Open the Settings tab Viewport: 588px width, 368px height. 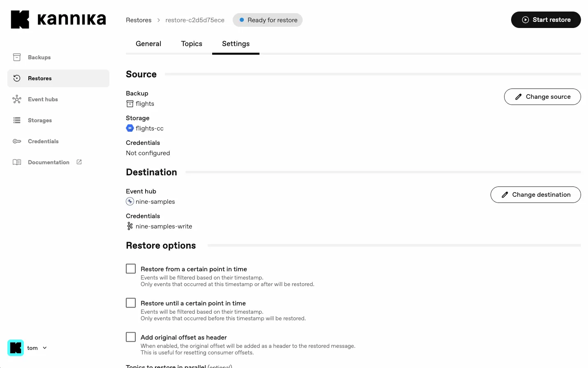pyautogui.click(x=236, y=44)
